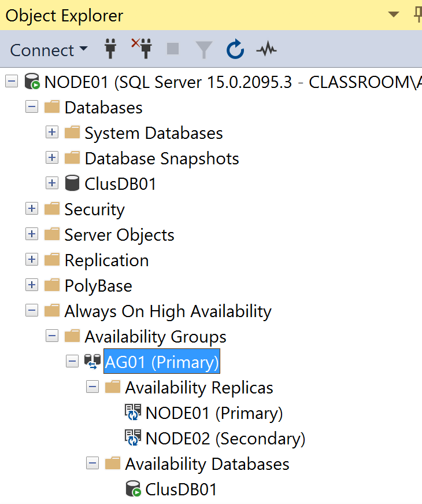Click the Disconnect plug icon
Image resolution: width=422 pixels, height=504 pixels.
coord(141,49)
